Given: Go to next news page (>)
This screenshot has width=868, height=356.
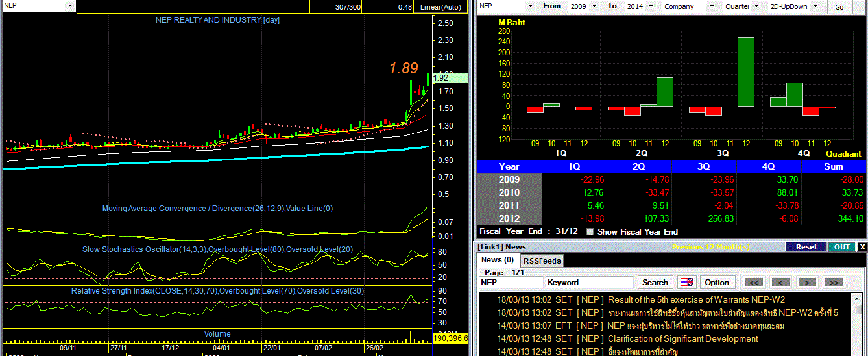Looking at the screenshot, I should tap(806, 282).
